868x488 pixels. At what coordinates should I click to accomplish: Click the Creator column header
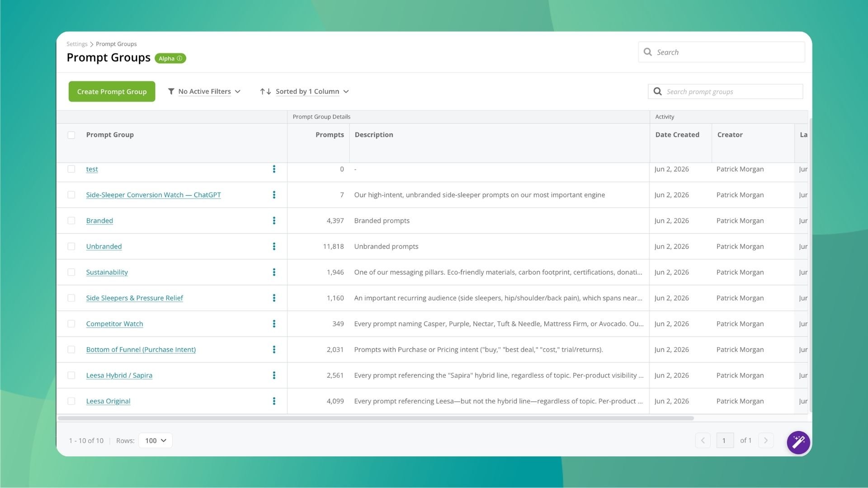tap(730, 135)
